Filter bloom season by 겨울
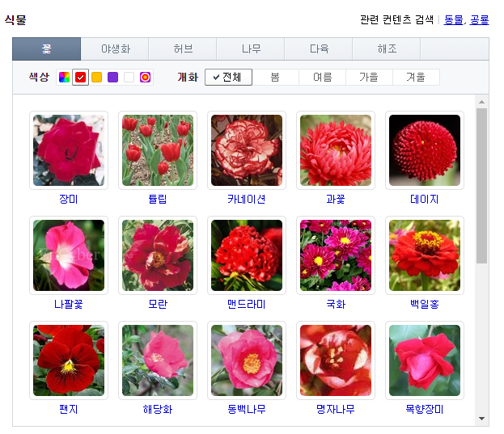This screenshot has height=434, width=504. (416, 78)
